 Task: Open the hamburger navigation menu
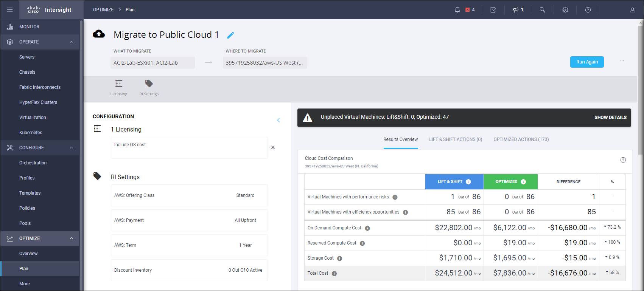(x=10, y=10)
